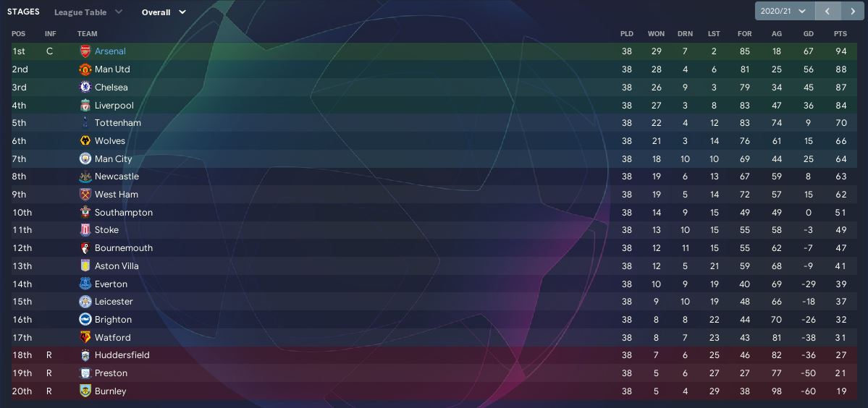Click the Arsenal club badge

(85, 51)
